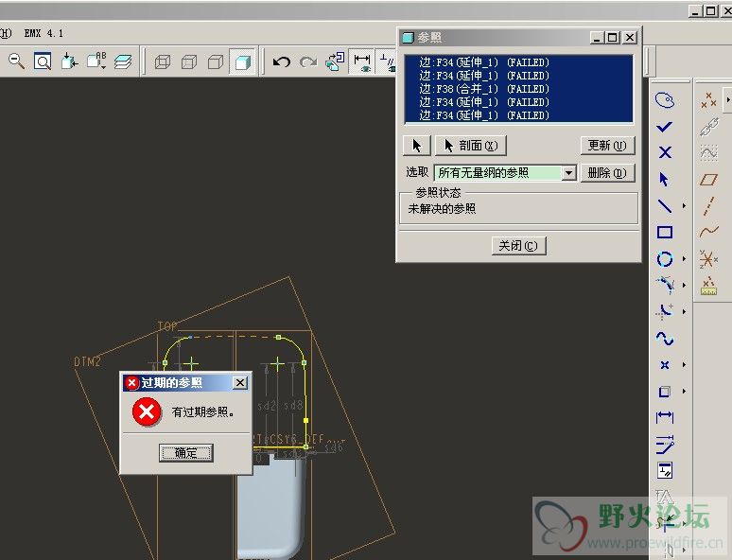Select the Modify dimensions tool

665,445
